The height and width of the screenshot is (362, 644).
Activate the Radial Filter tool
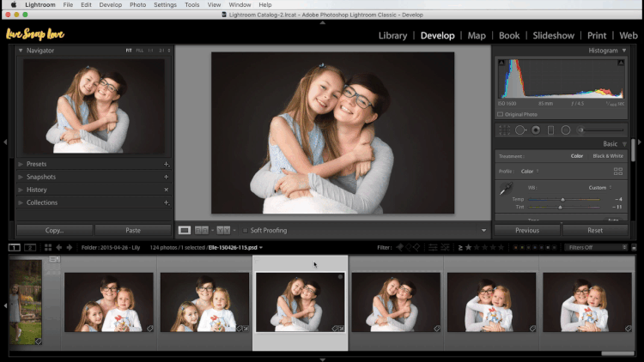(566, 130)
